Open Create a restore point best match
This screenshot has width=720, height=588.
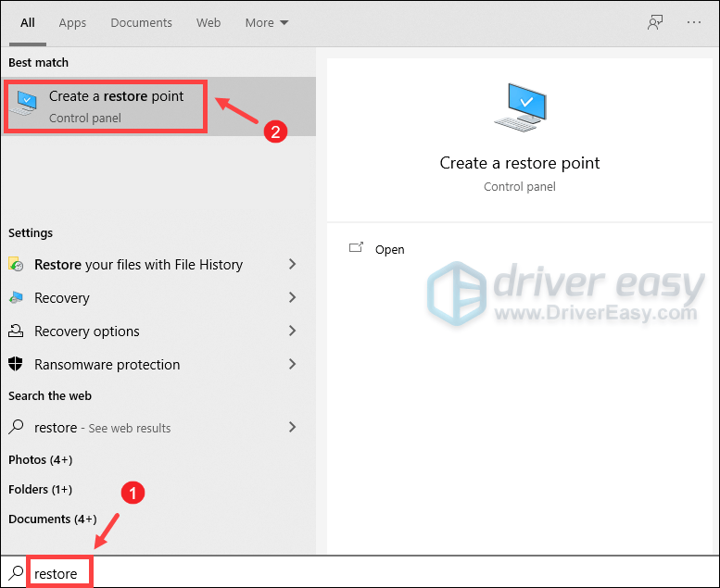pos(158,106)
